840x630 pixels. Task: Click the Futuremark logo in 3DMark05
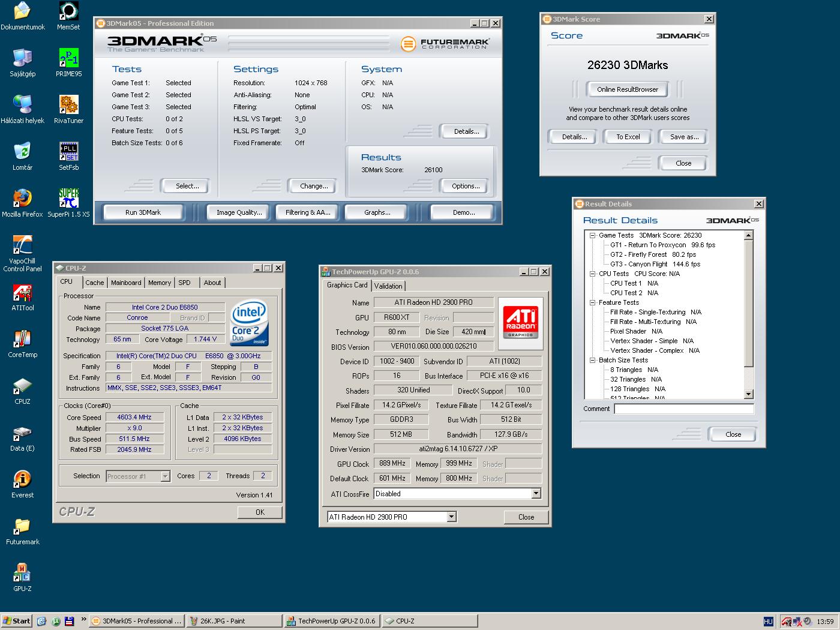(x=445, y=44)
